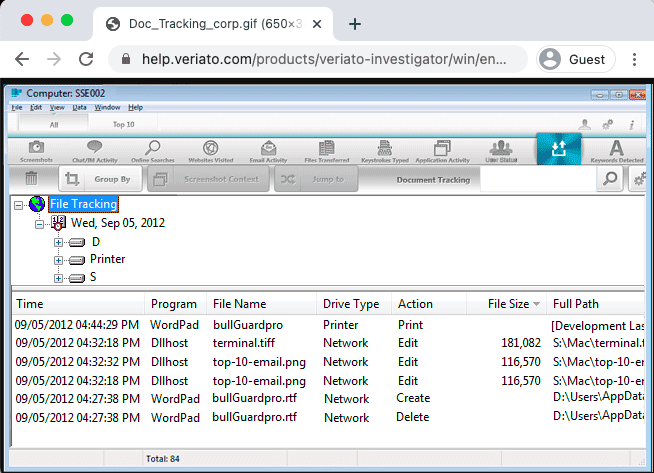Open Online Searches view
This screenshot has height=473, width=654.
[x=153, y=151]
